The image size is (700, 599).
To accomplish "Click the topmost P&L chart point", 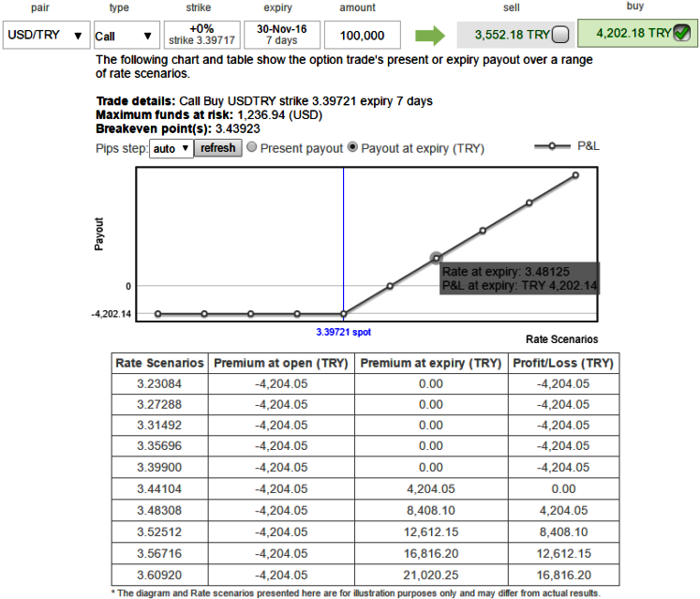I will [x=575, y=175].
